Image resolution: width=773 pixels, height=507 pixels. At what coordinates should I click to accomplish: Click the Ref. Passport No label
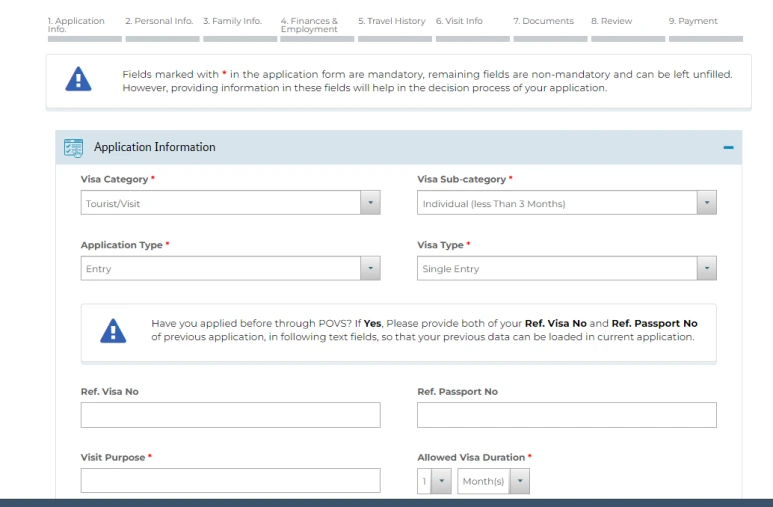tap(457, 392)
